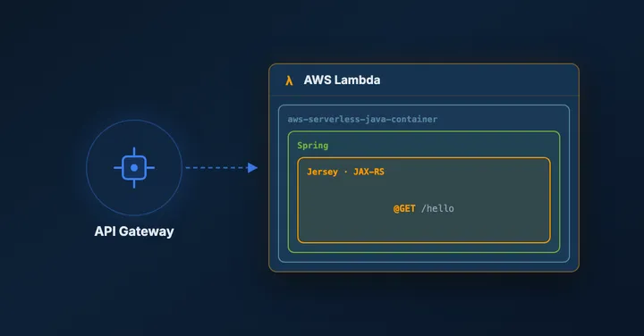Viewport: 644px width, 336px height.
Task: Click the green "Spring" label
Action: click(312, 146)
